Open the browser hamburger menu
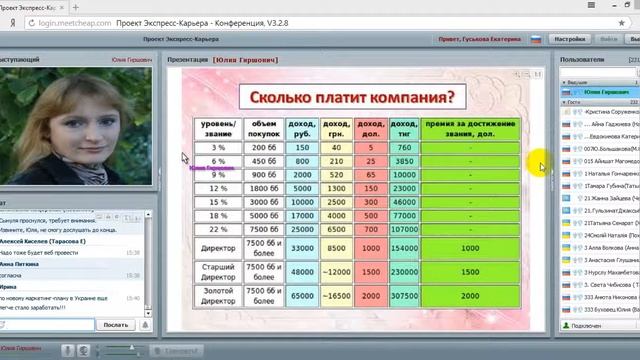Viewport: 640px width, 360px height. point(591,5)
